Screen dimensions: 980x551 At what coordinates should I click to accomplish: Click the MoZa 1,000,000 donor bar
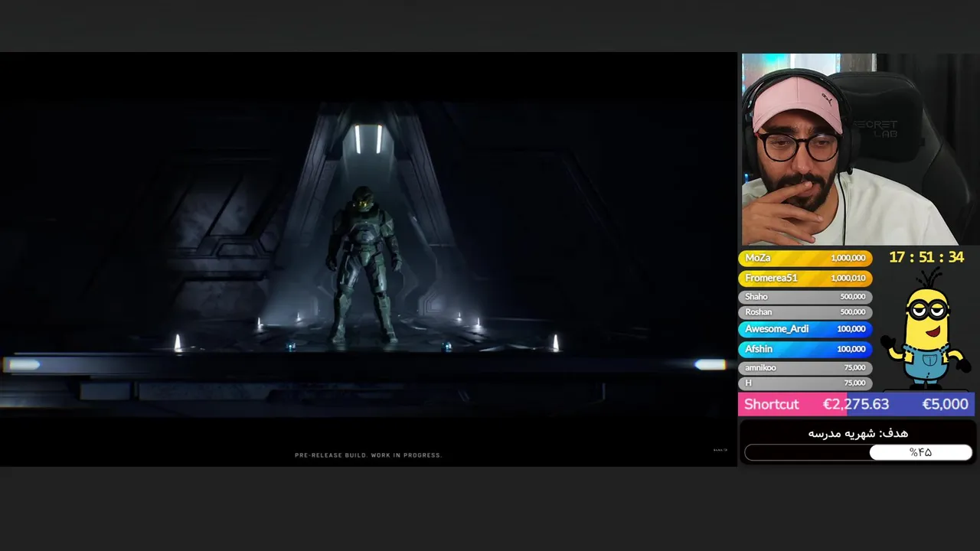805,259
